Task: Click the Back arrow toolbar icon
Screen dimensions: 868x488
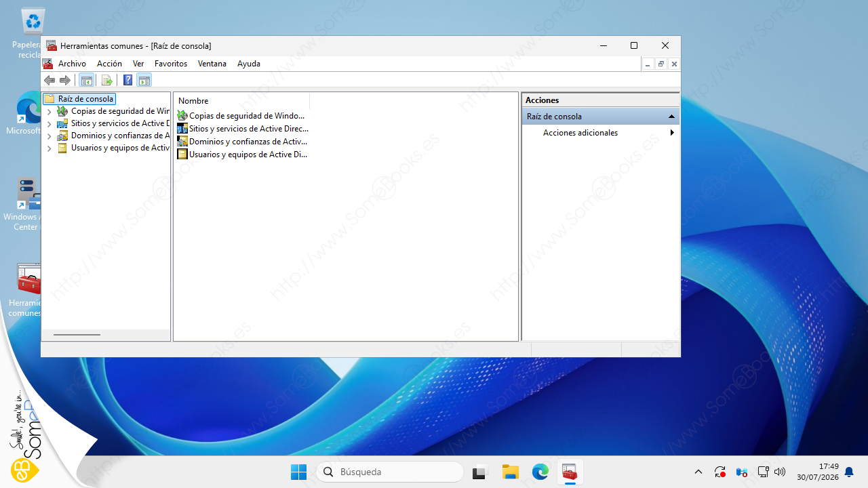Action: 50,81
